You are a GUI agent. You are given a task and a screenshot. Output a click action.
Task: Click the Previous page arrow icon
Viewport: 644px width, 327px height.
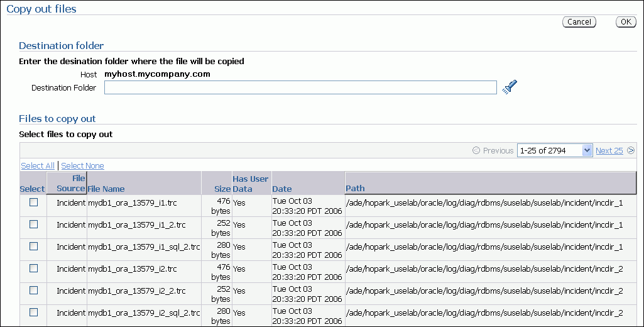pyautogui.click(x=476, y=150)
